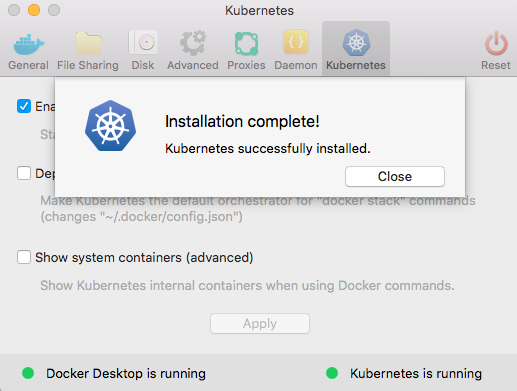This screenshot has width=517, height=391.
Task: Click the green Kubernetes status dot
Action: [x=332, y=373]
